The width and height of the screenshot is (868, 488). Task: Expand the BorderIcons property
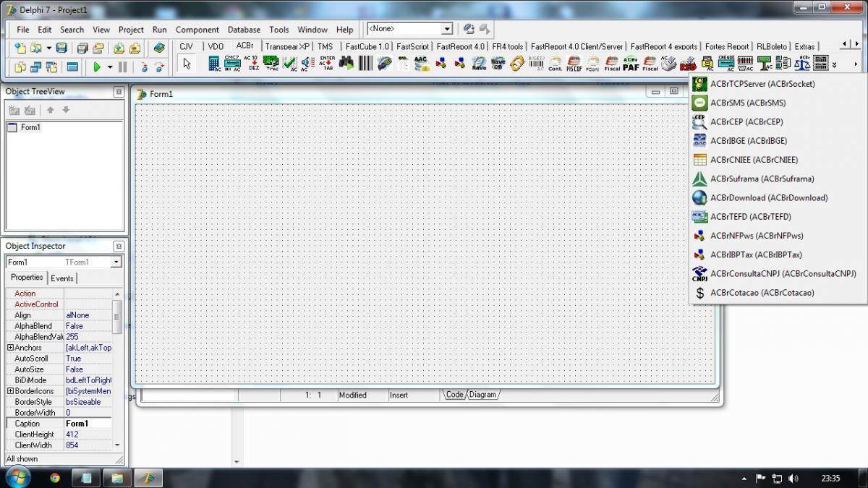pos(10,391)
